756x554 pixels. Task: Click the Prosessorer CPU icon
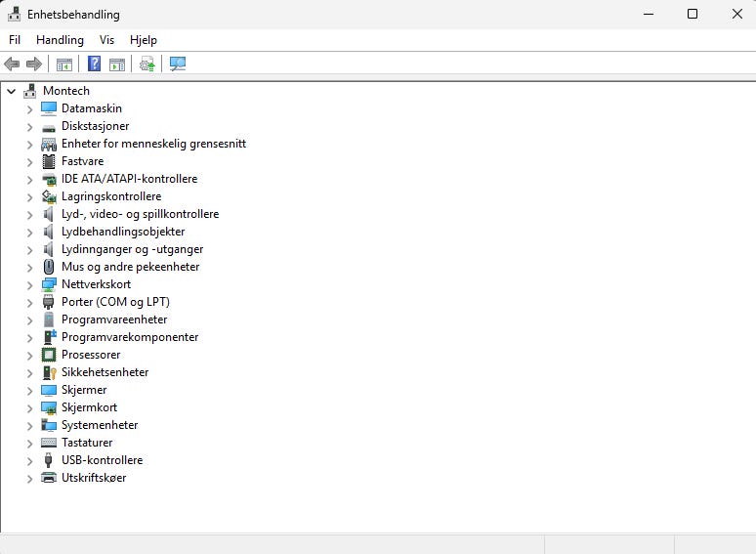[x=49, y=355]
